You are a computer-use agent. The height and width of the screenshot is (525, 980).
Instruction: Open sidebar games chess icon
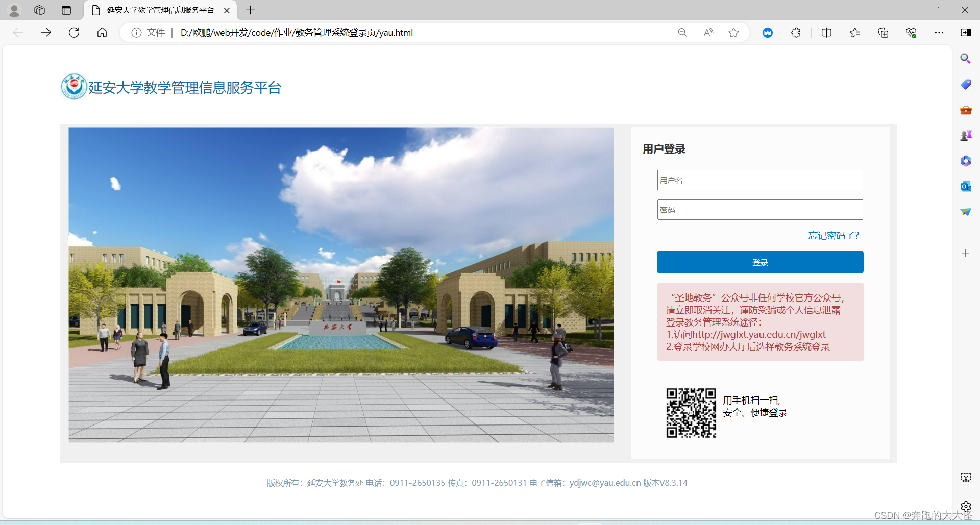pos(966,135)
